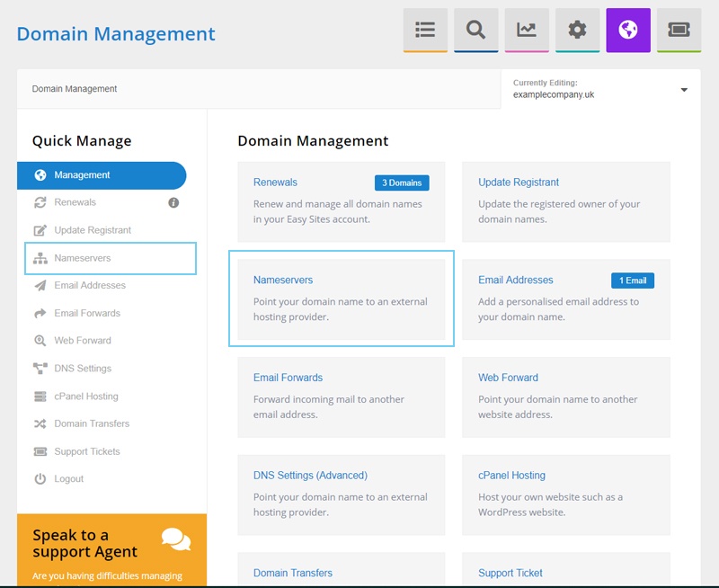Image resolution: width=719 pixels, height=588 pixels.
Task: Click the shuffle icon beside Domain Transfers
Action: [40, 423]
